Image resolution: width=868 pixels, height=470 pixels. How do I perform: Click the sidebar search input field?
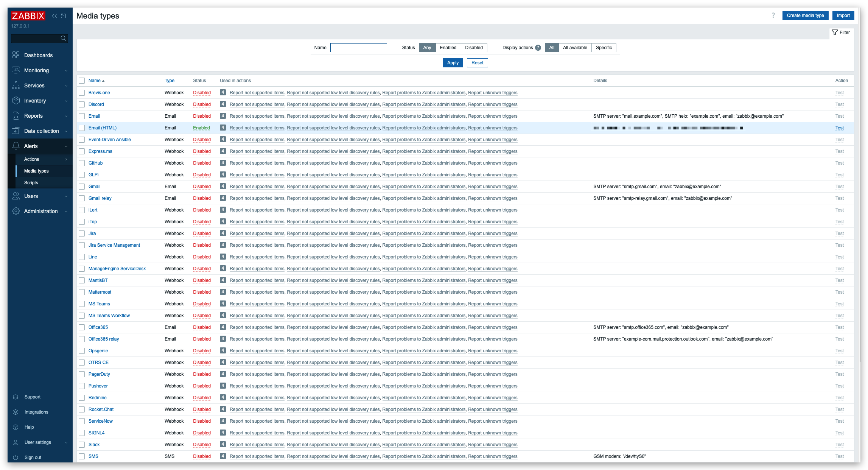(x=36, y=38)
